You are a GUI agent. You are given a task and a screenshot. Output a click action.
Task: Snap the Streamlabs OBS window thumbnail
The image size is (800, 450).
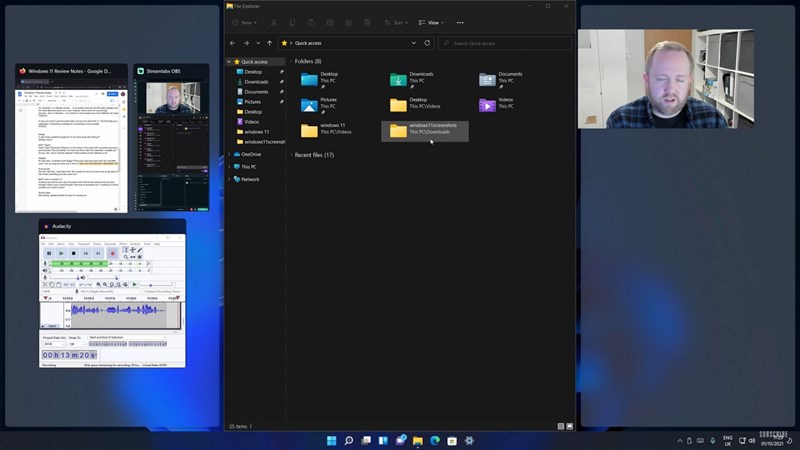[x=171, y=138]
